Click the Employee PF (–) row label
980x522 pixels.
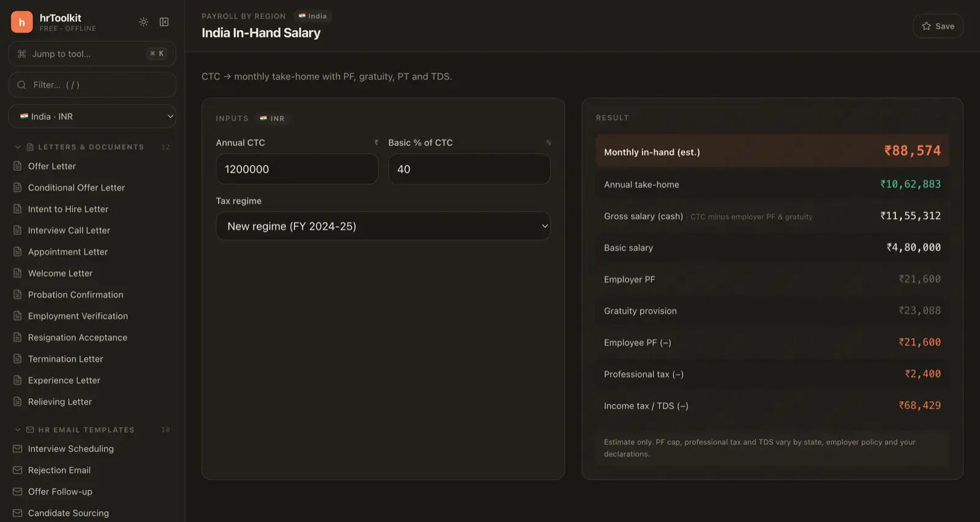click(638, 342)
